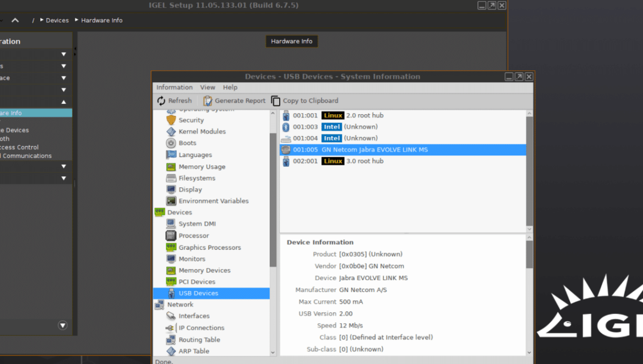Expand the first collapsed section in IGEL sidebar
The width and height of the screenshot is (643, 364).
pos(64,54)
